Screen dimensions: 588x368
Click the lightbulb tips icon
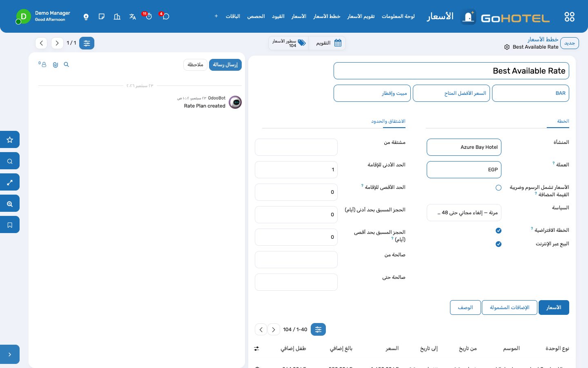click(x=86, y=16)
